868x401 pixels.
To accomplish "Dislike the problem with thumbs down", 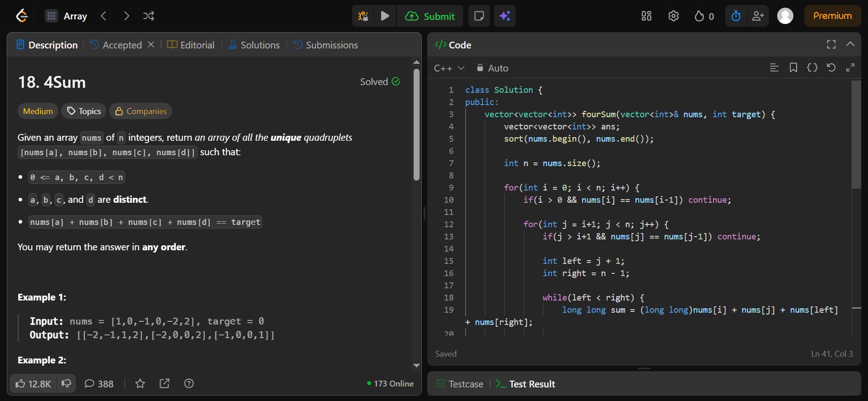I will pyautogui.click(x=66, y=384).
